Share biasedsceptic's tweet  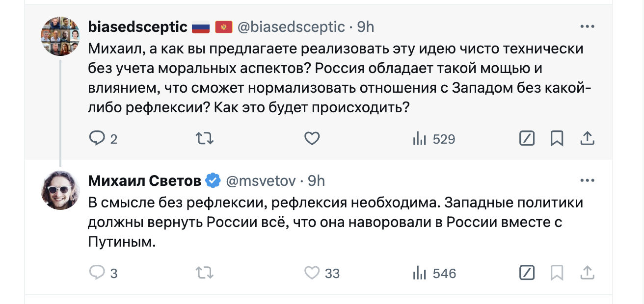587,139
